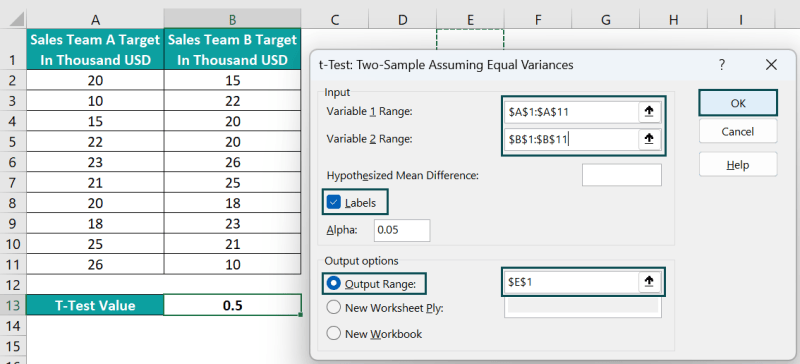Select cell B13 showing 0.5
Screen dimensions: 800x364
pos(232,305)
